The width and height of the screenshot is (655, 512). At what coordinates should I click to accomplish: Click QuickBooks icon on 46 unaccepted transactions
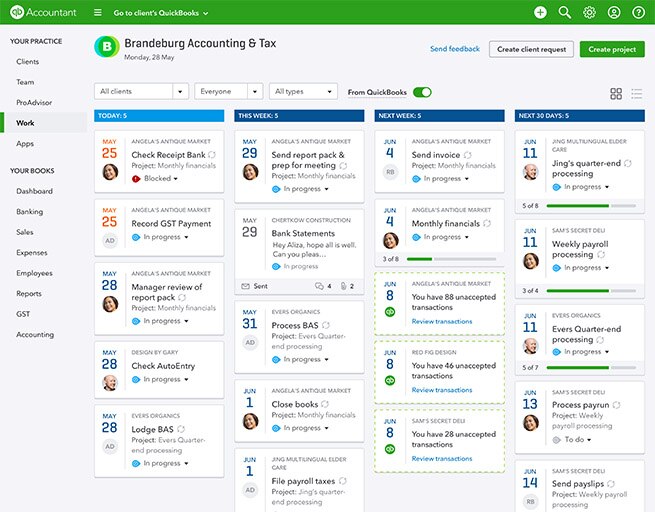pos(390,380)
